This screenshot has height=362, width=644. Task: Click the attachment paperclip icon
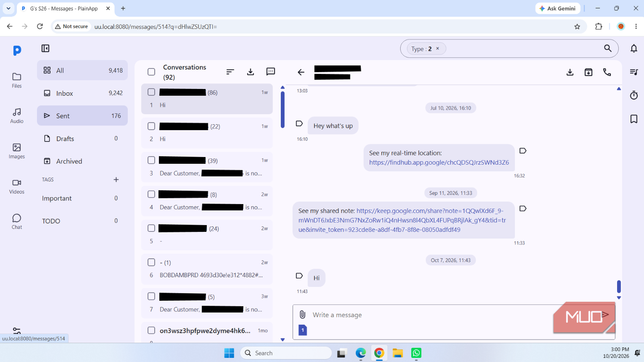[x=302, y=315]
